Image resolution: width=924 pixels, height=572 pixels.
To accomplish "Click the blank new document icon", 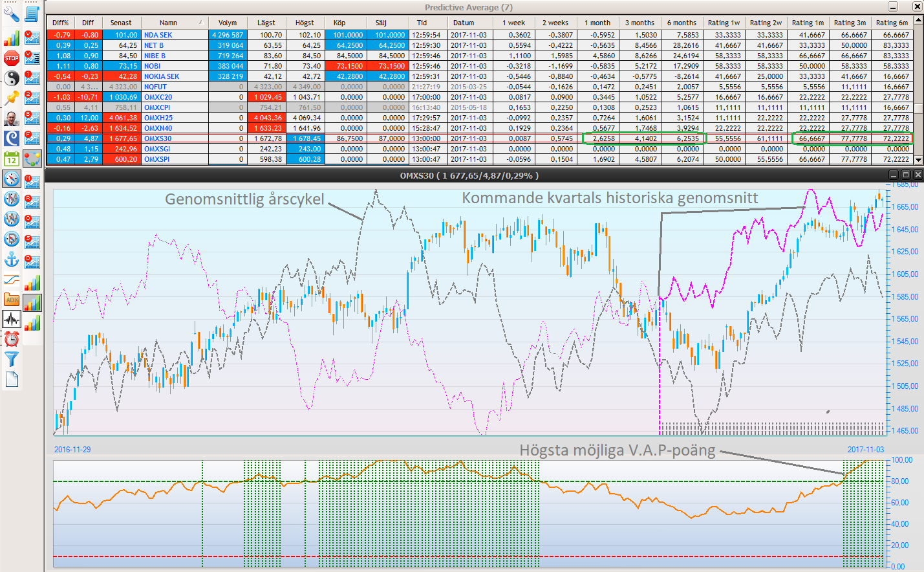I will (x=12, y=379).
